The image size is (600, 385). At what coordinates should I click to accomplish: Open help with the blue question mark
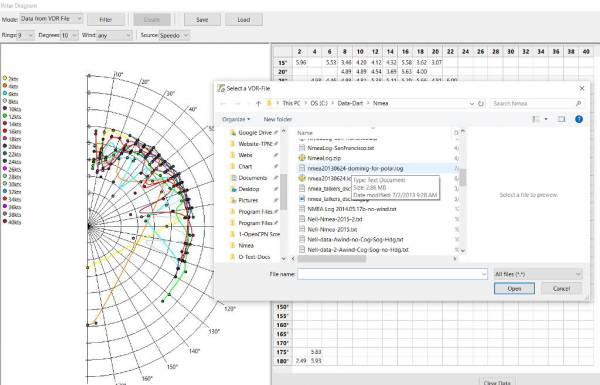579,119
